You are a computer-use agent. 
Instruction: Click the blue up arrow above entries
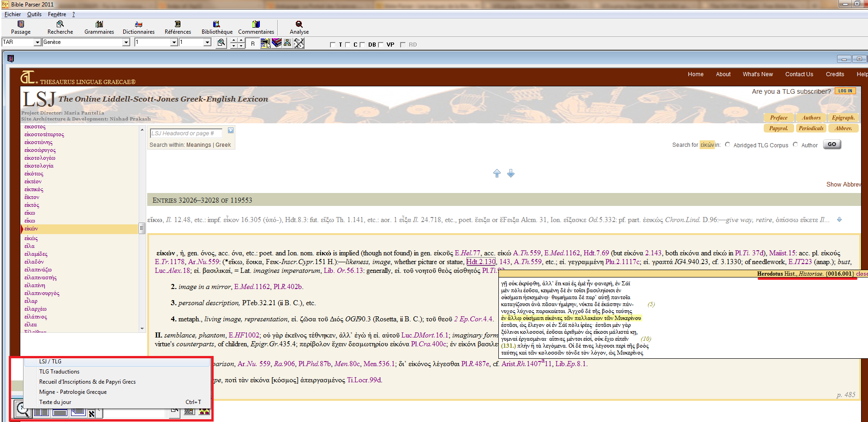point(497,173)
